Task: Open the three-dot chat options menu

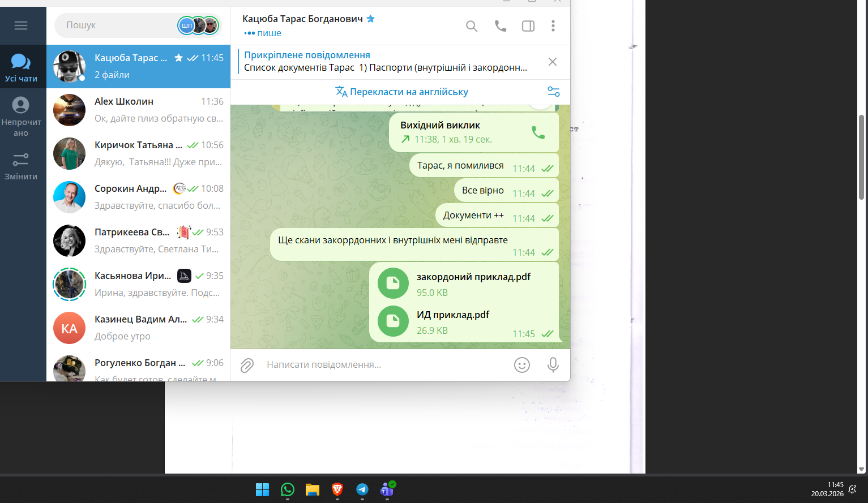Action: (553, 26)
